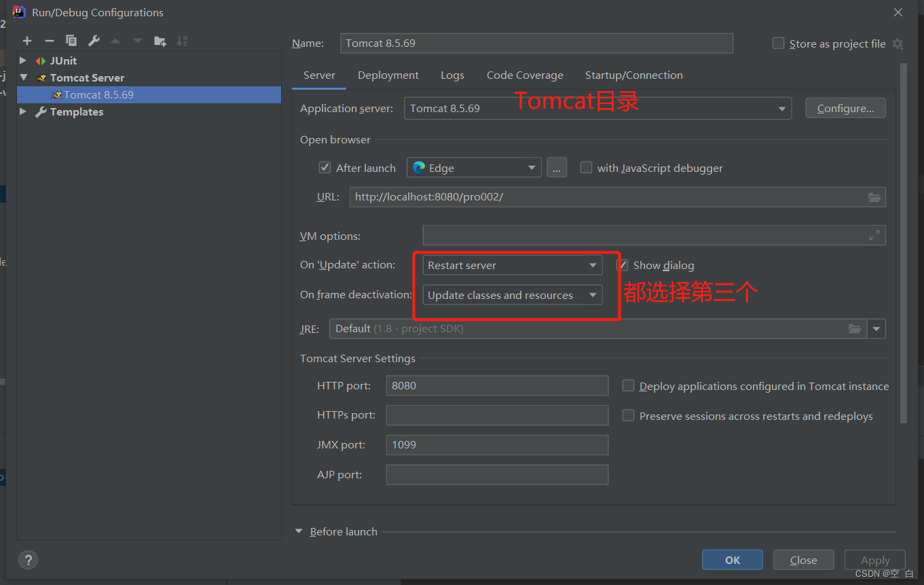Image resolution: width=924 pixels, height=585 pixels.
Task: Click Close button
Action: [x=803, y=560]
